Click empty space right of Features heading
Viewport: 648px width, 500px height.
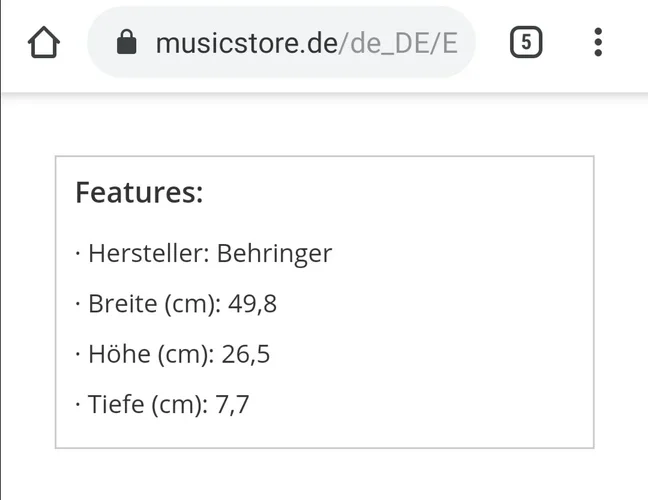click(400, 192)
